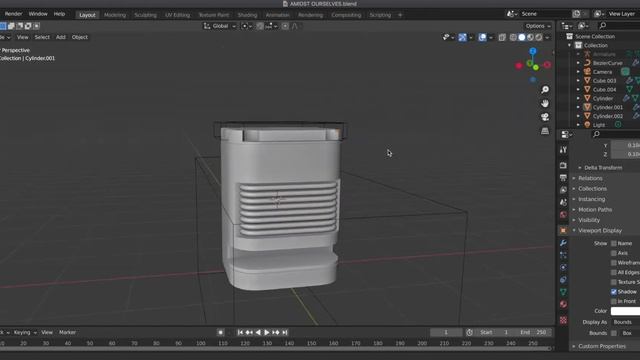Open the viewport shading options dropdown arrow
The height and width of the screenshot is (360, 640).
tap(547, 38)
